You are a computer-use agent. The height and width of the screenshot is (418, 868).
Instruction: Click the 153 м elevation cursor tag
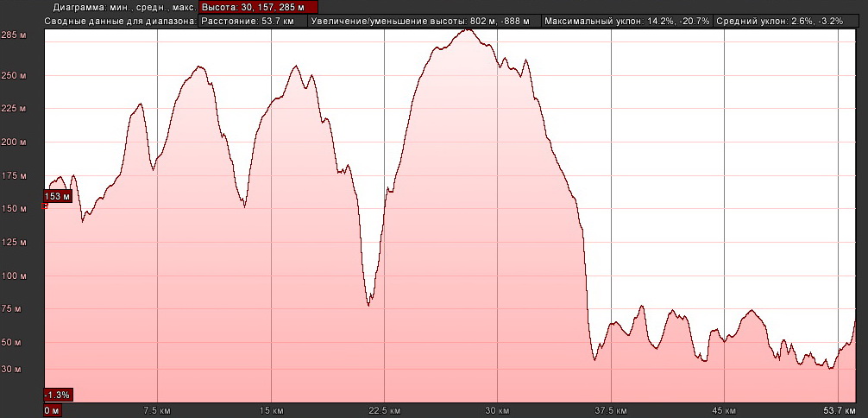[56, 197]
